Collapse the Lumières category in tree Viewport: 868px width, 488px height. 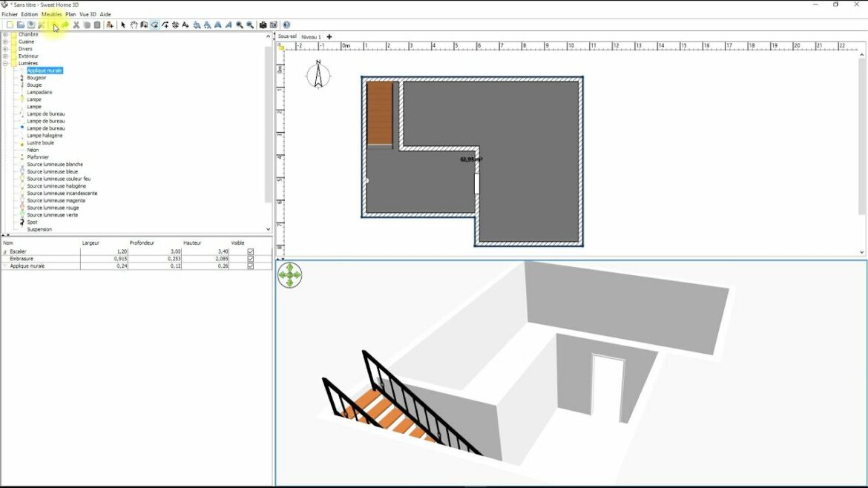coord(5,63)
